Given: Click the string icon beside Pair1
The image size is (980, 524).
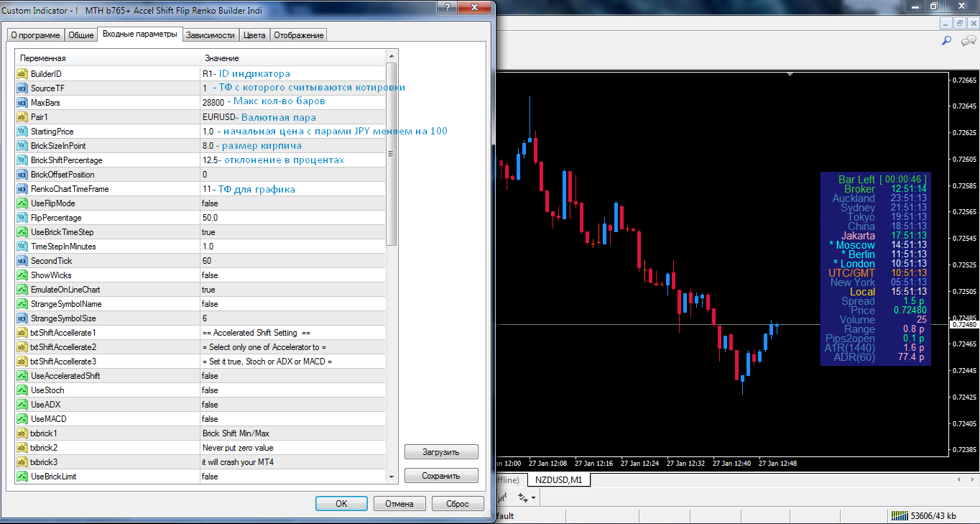Looking at the screenshot, I should [22, 117].
